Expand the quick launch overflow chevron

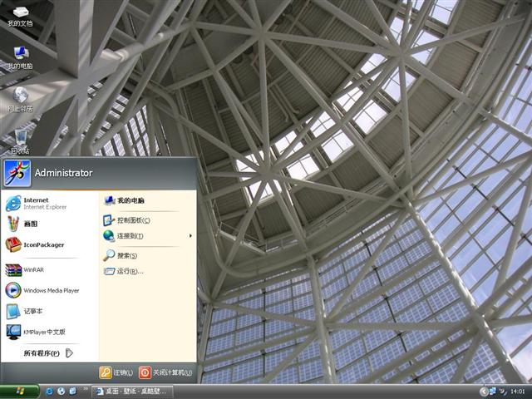[x=85, y=389]
